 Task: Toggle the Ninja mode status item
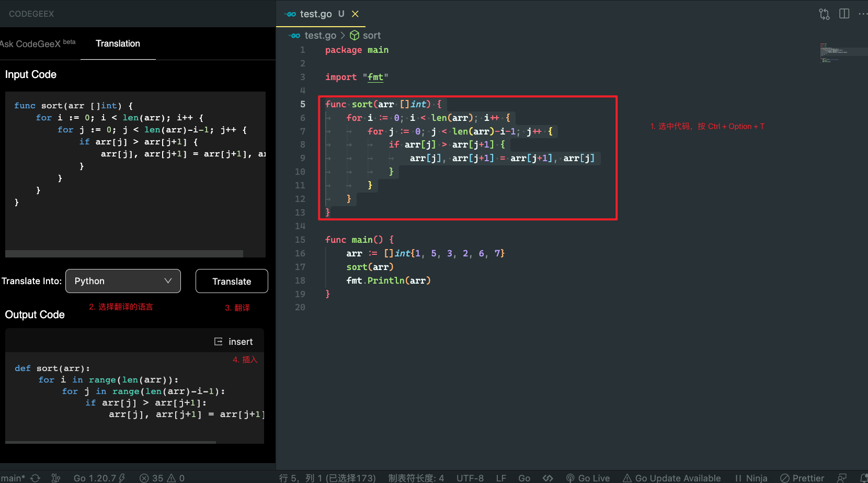coord(751,478)
